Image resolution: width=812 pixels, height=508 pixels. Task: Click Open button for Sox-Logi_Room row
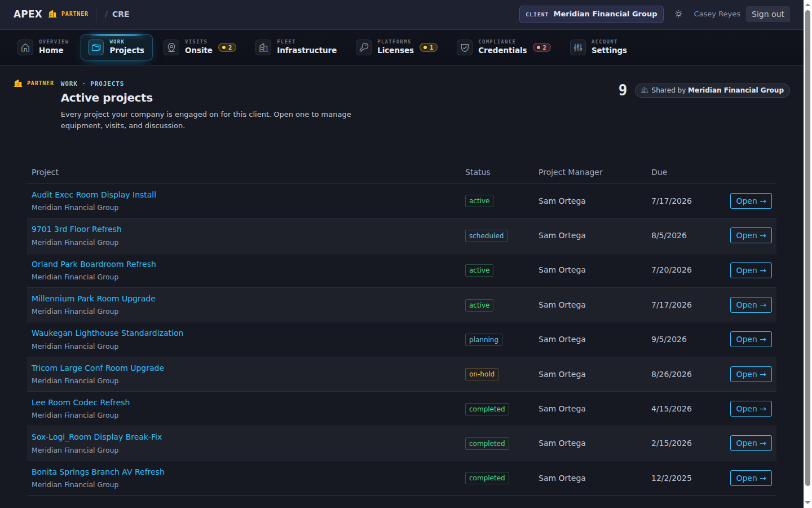[x=751, y=443]
